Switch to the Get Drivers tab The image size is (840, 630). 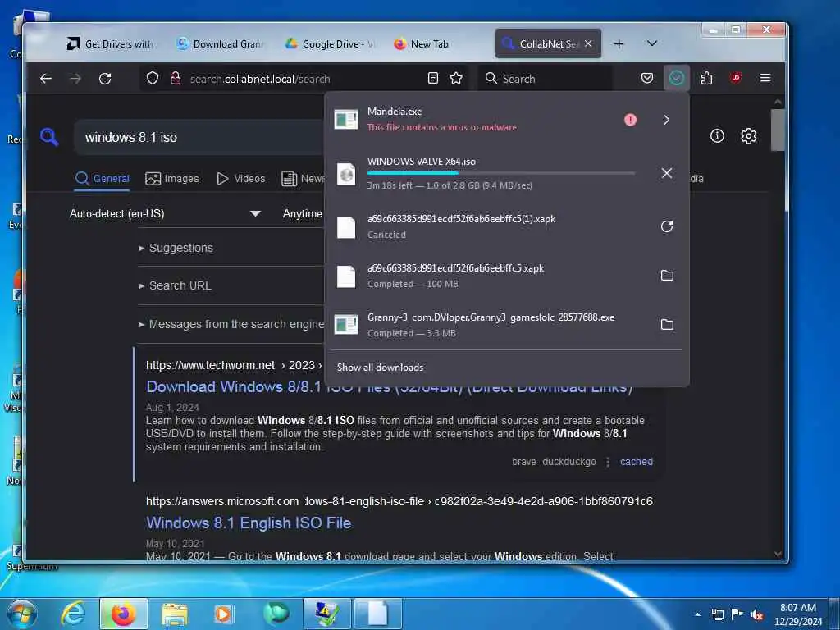112,44
